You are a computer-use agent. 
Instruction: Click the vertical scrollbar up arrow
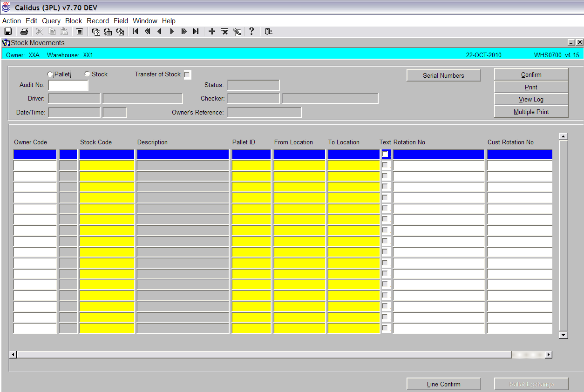564,136
